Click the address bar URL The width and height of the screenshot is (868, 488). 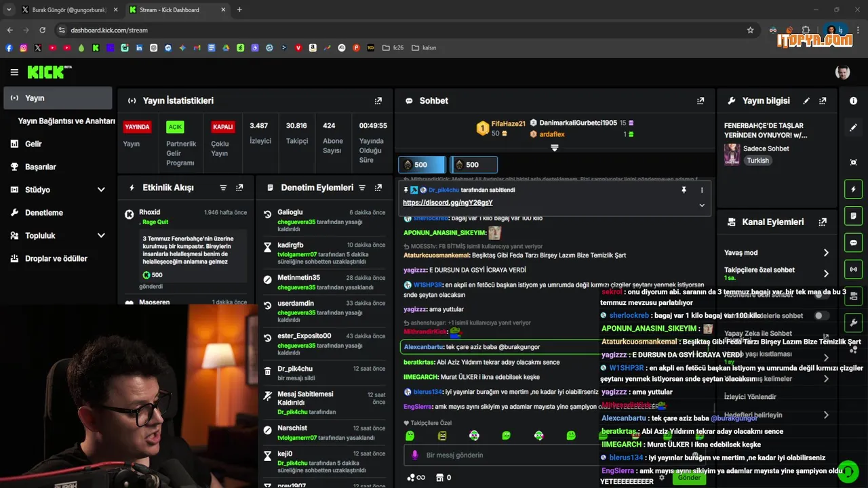click(109, 30)
